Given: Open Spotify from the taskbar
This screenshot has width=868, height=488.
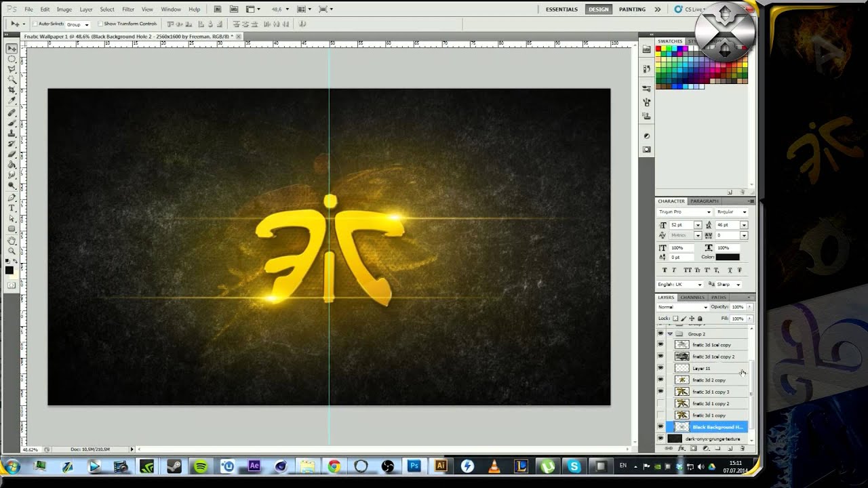Looking at the screenshot, I should pos(200,466).
